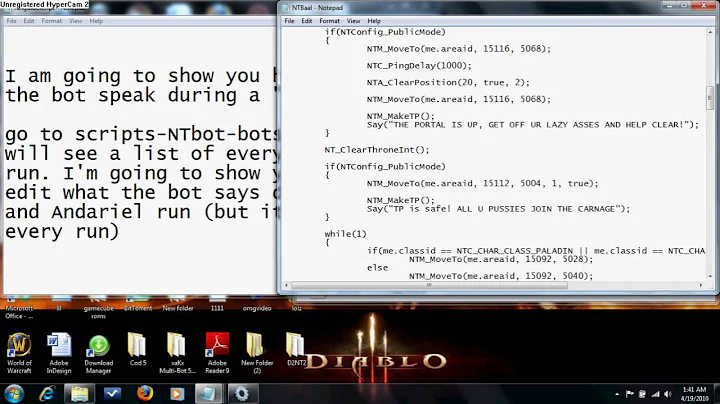The height and width of the screenshot is (404, 720).
Task: Launch Internet Explorer from the taskbar
Action: pos(47,393)
